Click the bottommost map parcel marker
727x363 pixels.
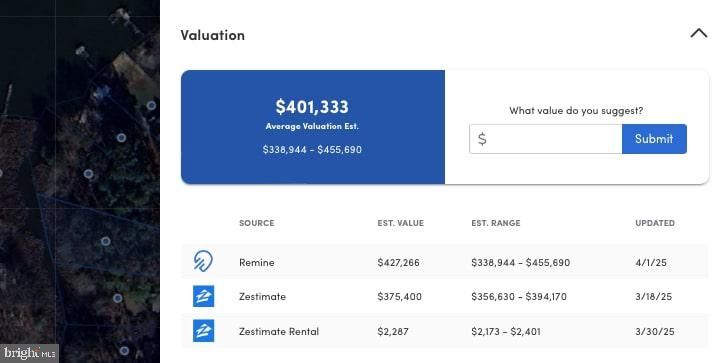pyautogui.click(x=124, y=350)
